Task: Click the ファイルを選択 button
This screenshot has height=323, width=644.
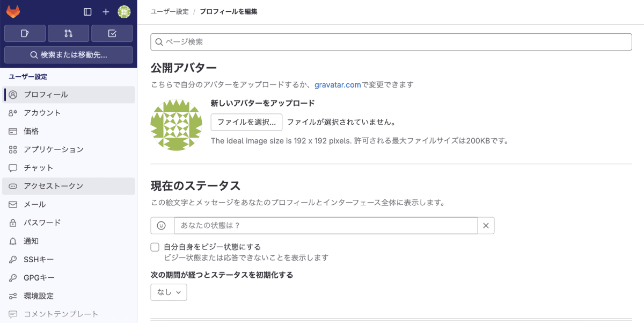Action: point(246,122)
